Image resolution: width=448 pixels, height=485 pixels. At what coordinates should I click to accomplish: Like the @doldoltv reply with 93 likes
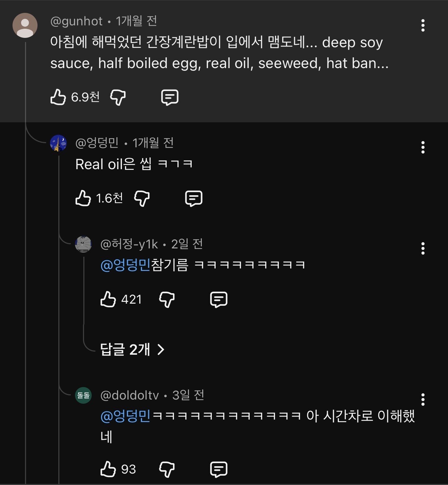point(108,469)
